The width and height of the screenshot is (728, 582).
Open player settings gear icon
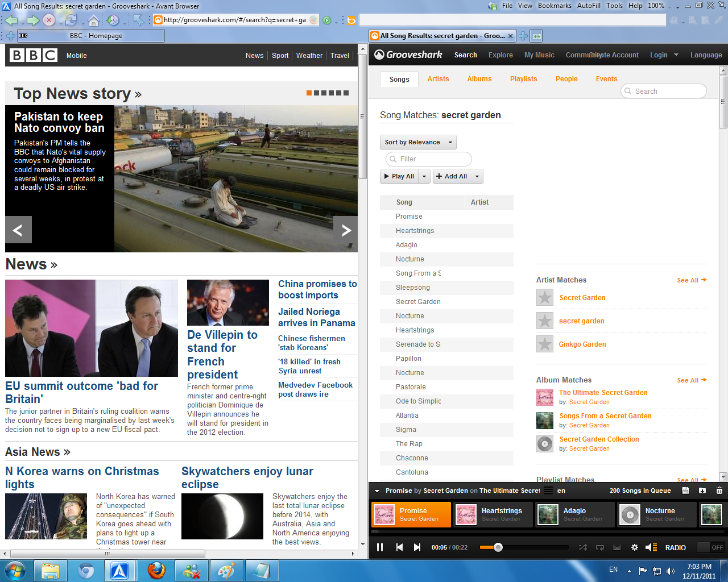[635, 547]
